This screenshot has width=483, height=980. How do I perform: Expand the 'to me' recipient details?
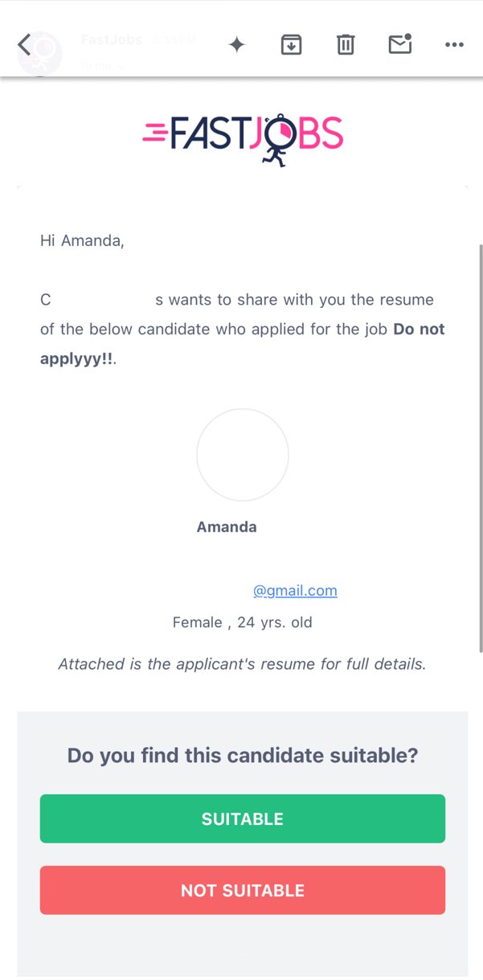(x=103, y=67)
